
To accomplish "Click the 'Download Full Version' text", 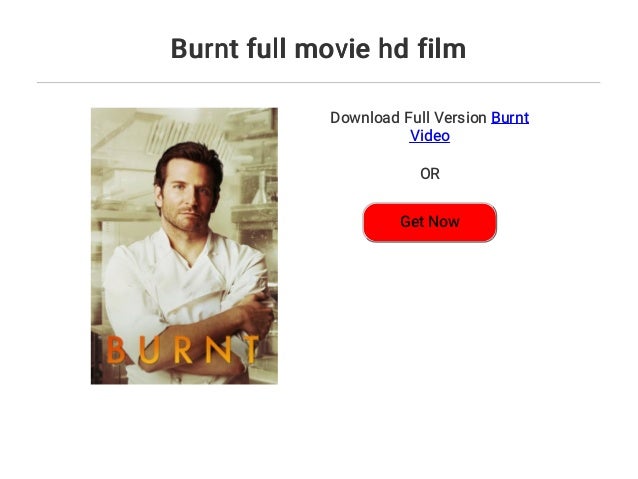I will (x=408, y=118).
